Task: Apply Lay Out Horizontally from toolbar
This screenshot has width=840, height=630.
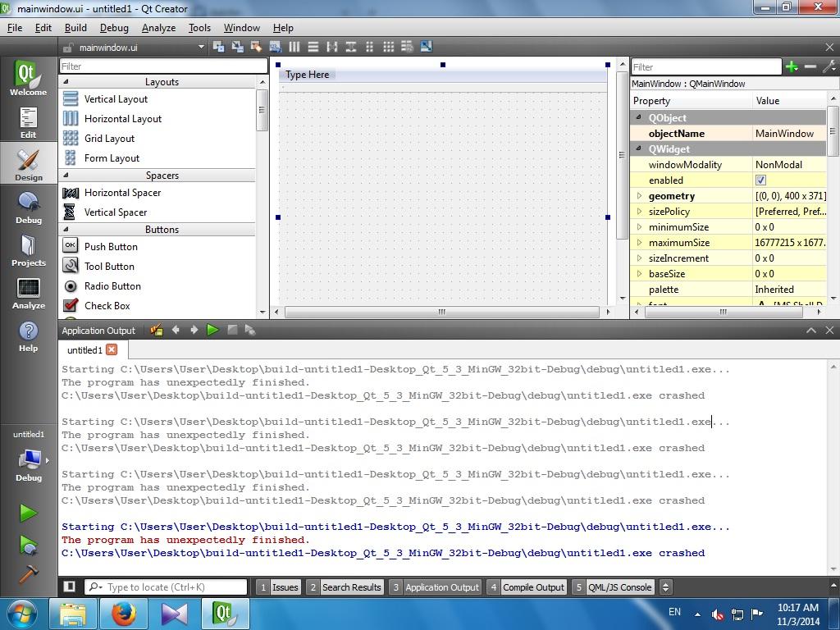Action: click(x=294, y=47)
